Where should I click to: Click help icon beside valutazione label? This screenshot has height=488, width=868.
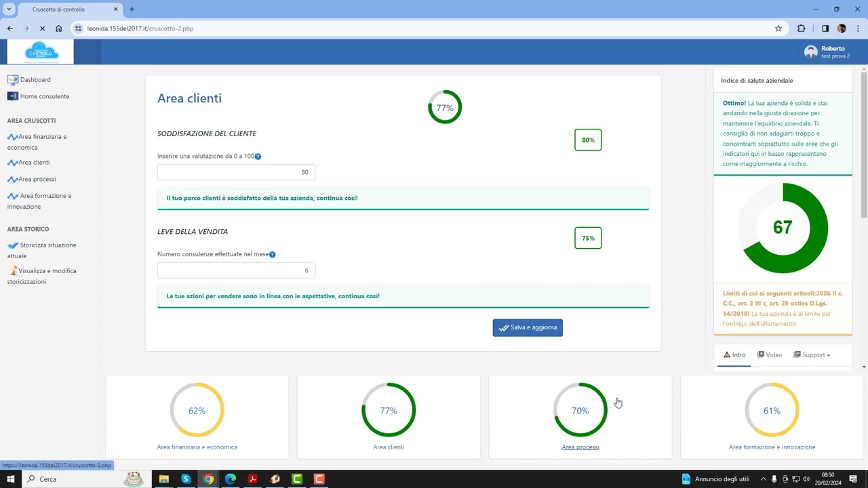(x=258, y=157)
